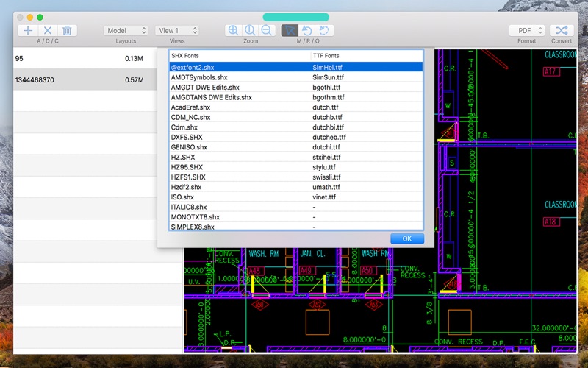
Task: Select the HZ95.SHX row
Action: 296,167
